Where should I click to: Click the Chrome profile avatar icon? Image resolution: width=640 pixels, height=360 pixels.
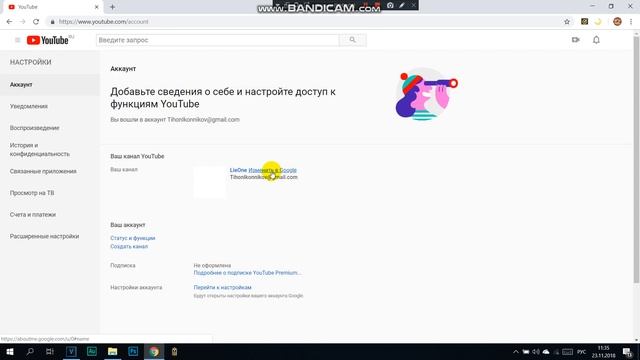pos(617,22)
